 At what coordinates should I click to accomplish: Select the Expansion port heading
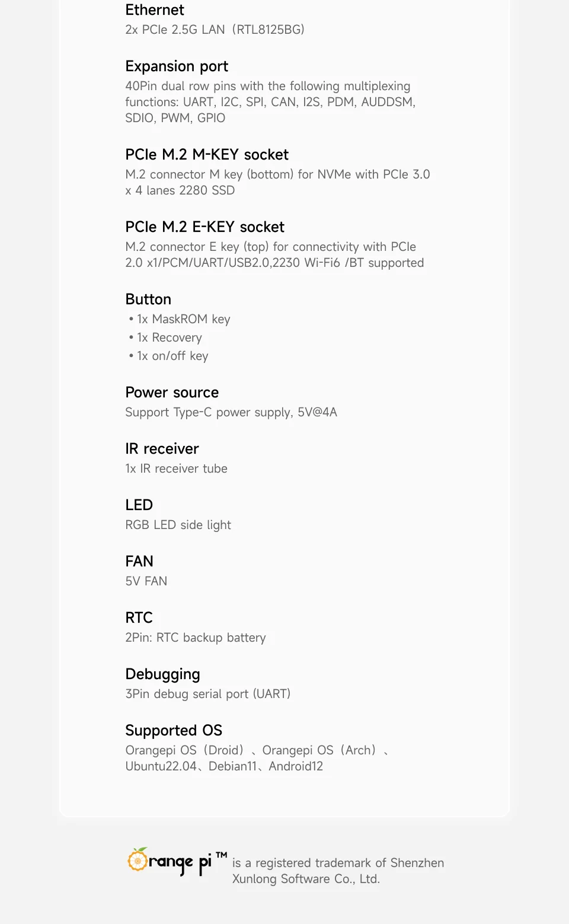(177, 66)
